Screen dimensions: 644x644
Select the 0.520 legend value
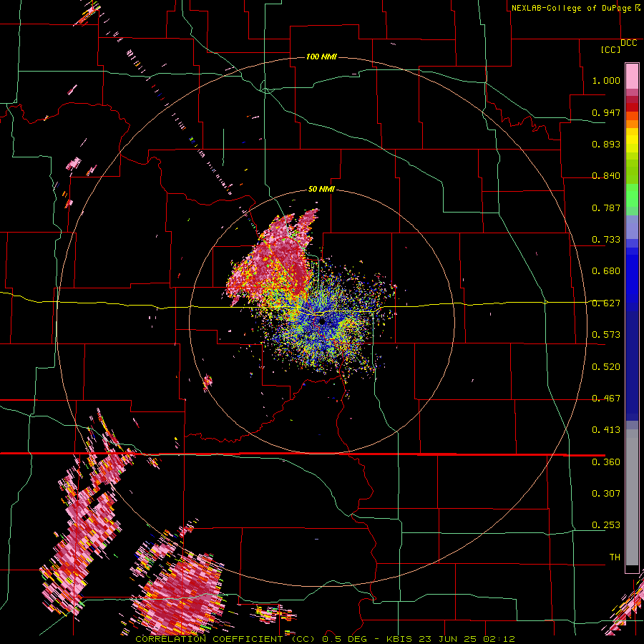606,367
